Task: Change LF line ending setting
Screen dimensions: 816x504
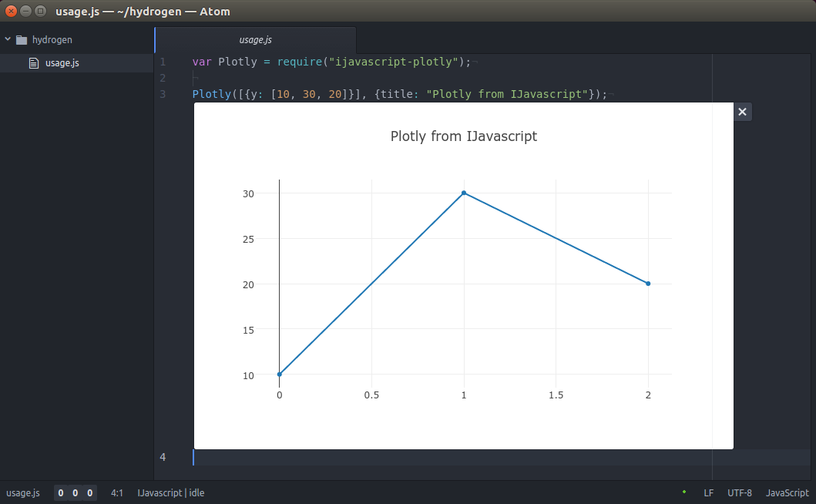Action: 708,492
